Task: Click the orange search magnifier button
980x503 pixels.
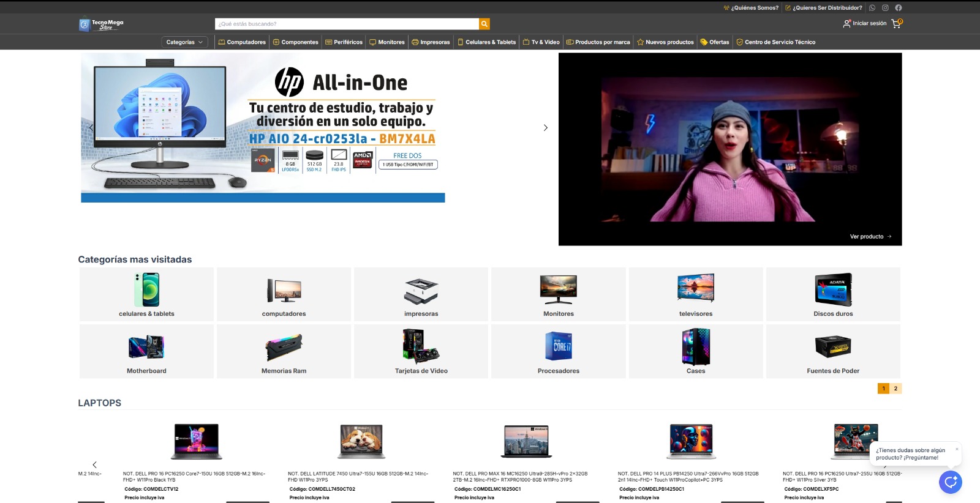Action: [x=484, y=24]
